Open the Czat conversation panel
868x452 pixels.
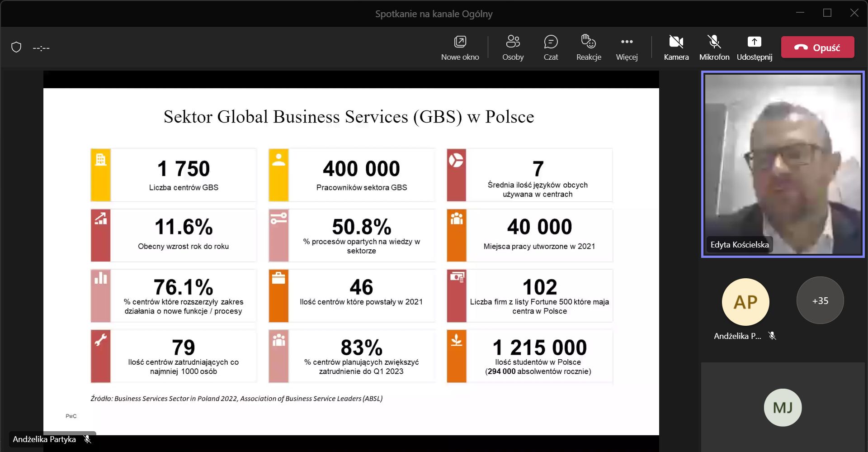551,48
